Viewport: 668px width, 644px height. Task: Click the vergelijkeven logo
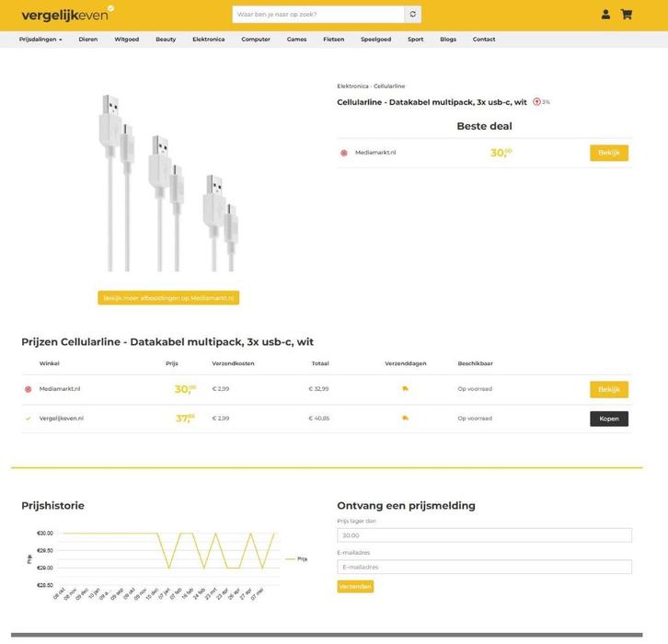coord(67,15)
